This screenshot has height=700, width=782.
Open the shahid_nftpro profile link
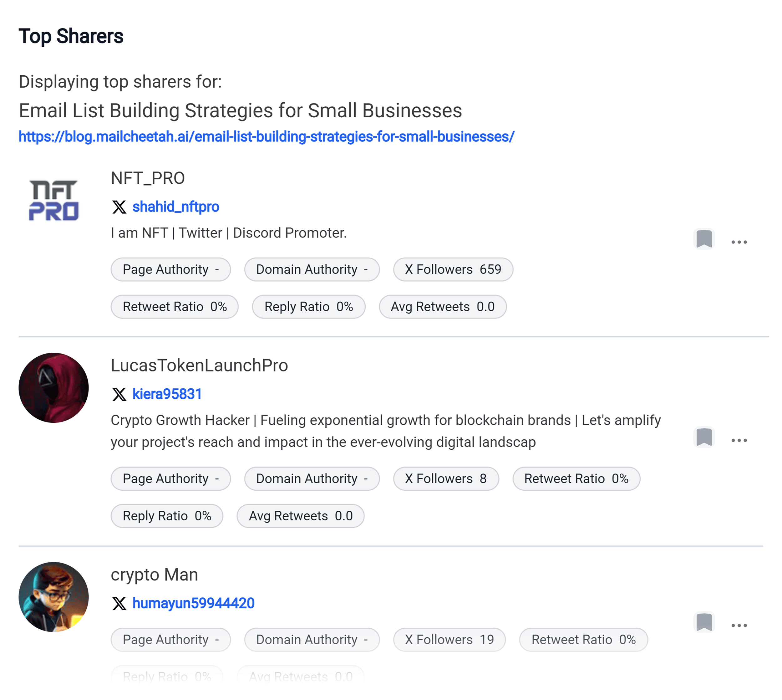[176, 207]
